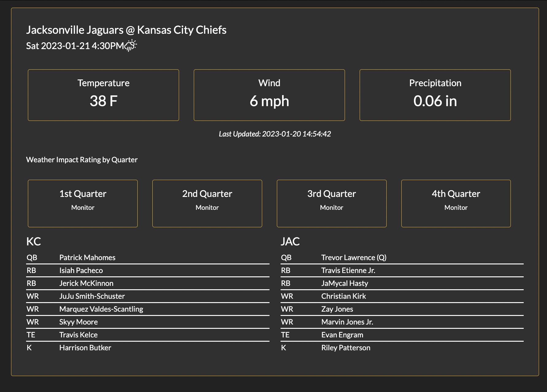Select Jerick McKinnon in the KC roster
547x392 pixels.
(86, 283)
